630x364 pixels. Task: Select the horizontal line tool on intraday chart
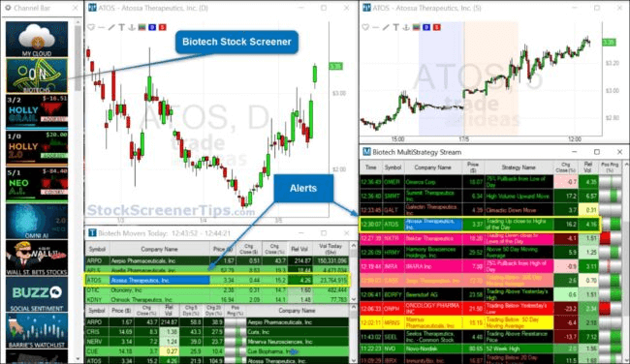[x=375, y=27]
